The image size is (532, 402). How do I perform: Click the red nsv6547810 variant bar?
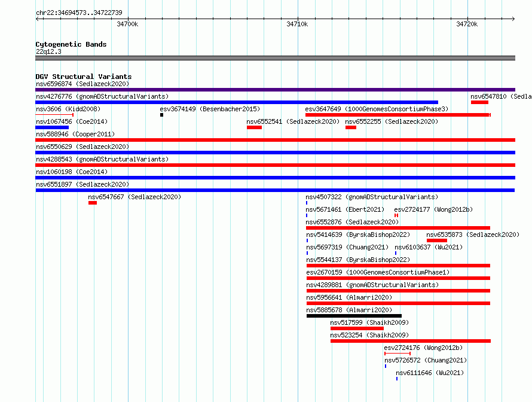click(480, 102)
